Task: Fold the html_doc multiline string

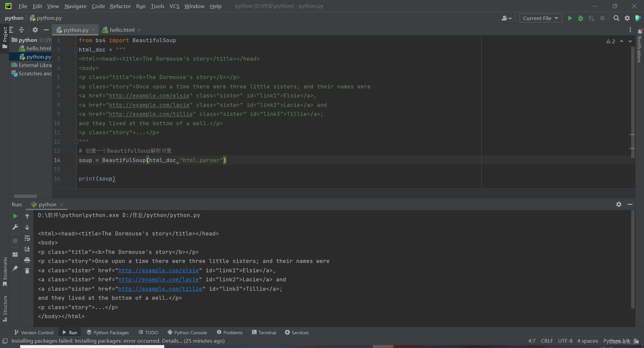Action: [x=76, y=50]
